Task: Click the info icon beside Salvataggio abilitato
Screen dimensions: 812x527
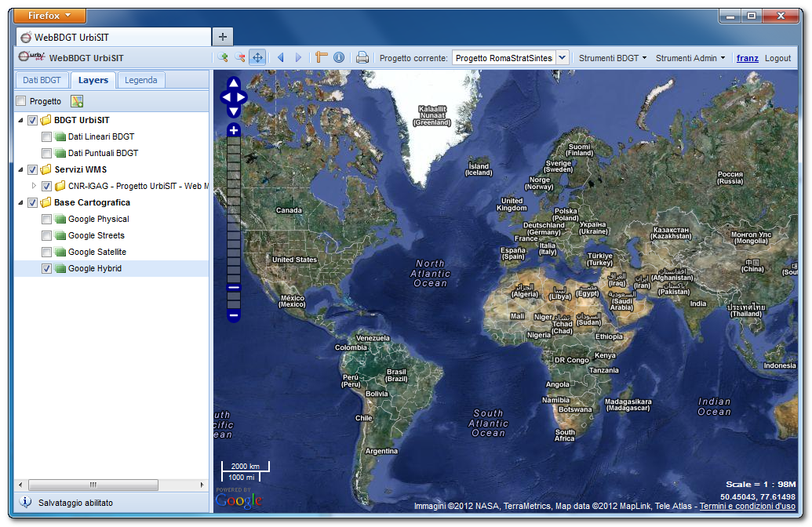Action: 25,502
